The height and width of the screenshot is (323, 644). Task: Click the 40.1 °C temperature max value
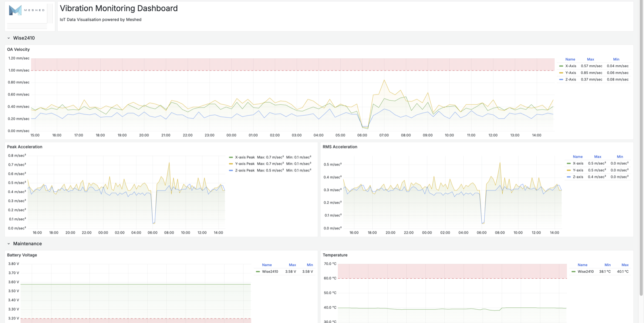pos(623,272)
